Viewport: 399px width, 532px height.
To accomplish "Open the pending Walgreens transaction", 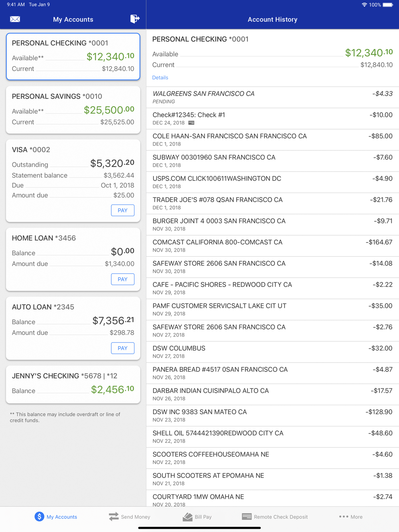I will (273, 97).
